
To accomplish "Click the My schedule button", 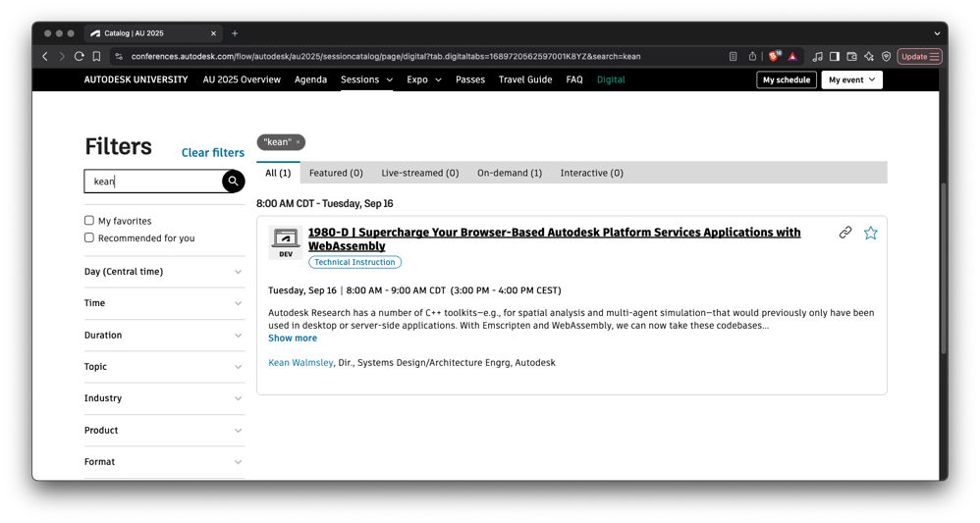I will point(786,79).
